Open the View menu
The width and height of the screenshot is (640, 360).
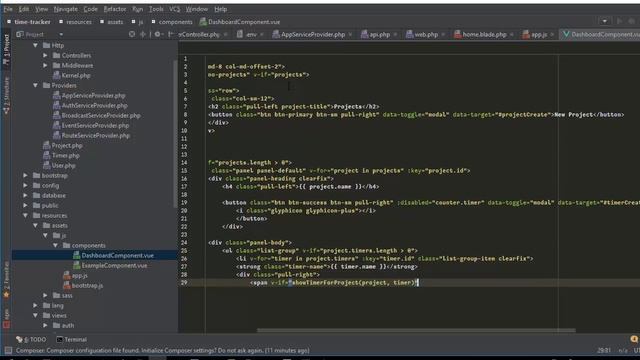[41, 9]
